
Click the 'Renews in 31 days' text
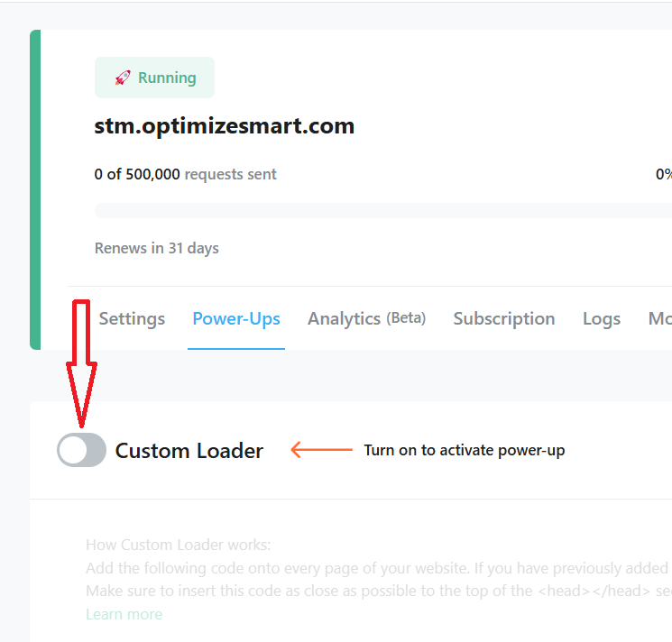(156, 248)
